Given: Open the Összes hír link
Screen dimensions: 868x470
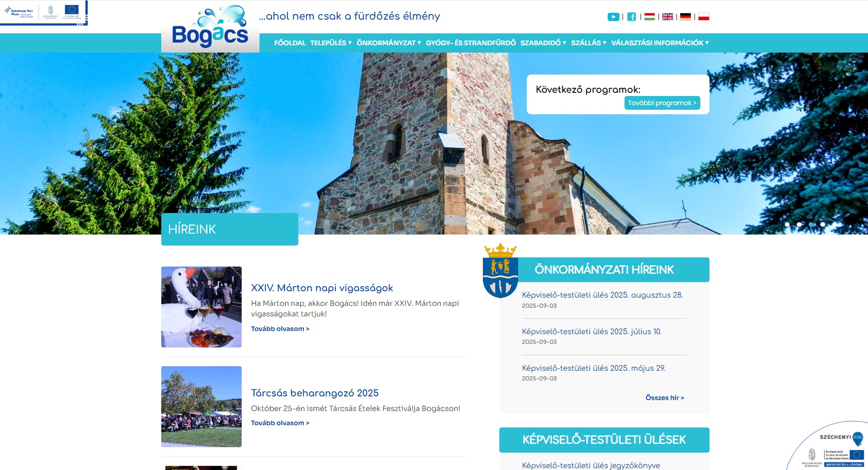Looking at the screenshot, I should coord(664,398).
